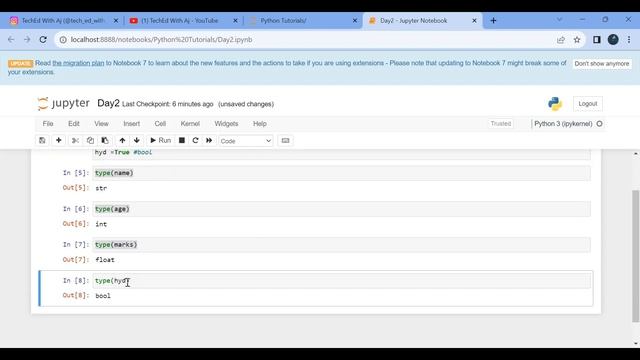The image size is (640, 360).
Task: Open a new browser tab
Action: coord(493,20)
